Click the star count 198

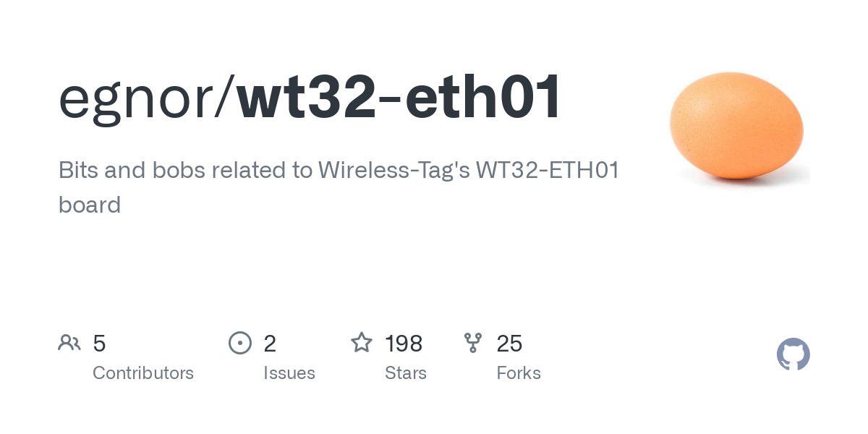(x=404, y=344)
